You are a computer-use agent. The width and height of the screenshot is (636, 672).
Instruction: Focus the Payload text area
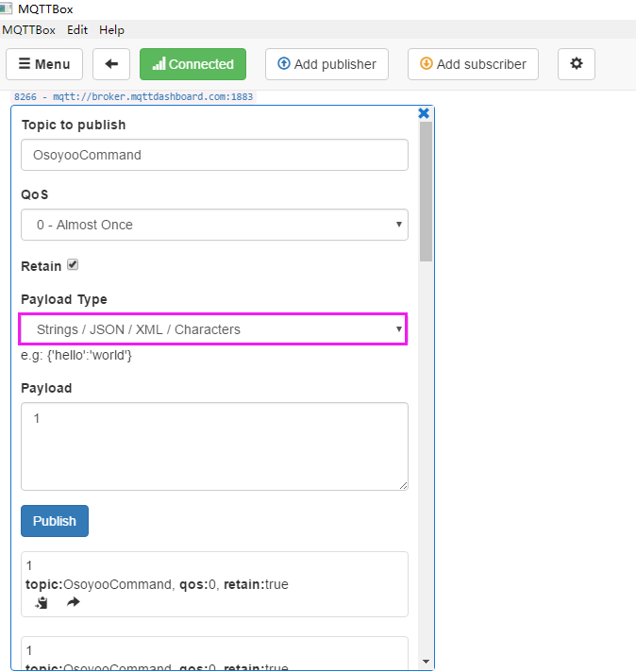(214, 446)
